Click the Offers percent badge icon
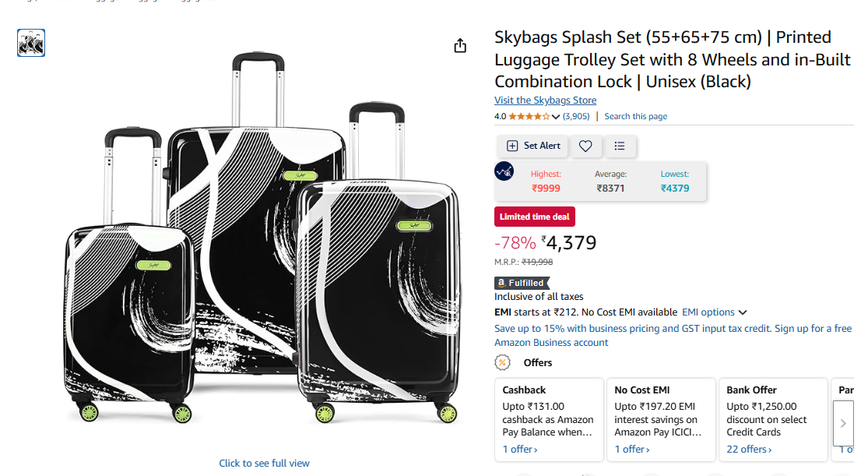This screenshot has width=868, height=476. pyautogui.click(x=503, y=362)
